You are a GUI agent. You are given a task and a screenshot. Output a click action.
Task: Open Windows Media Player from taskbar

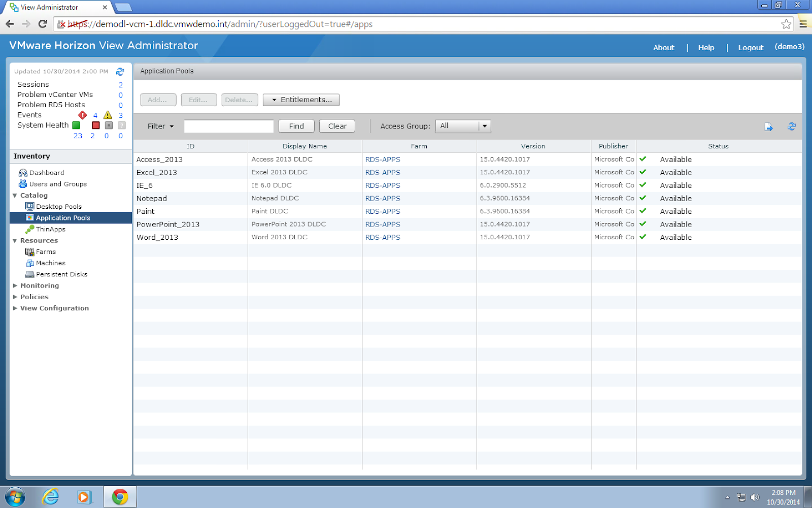click(x=84, y=497)
